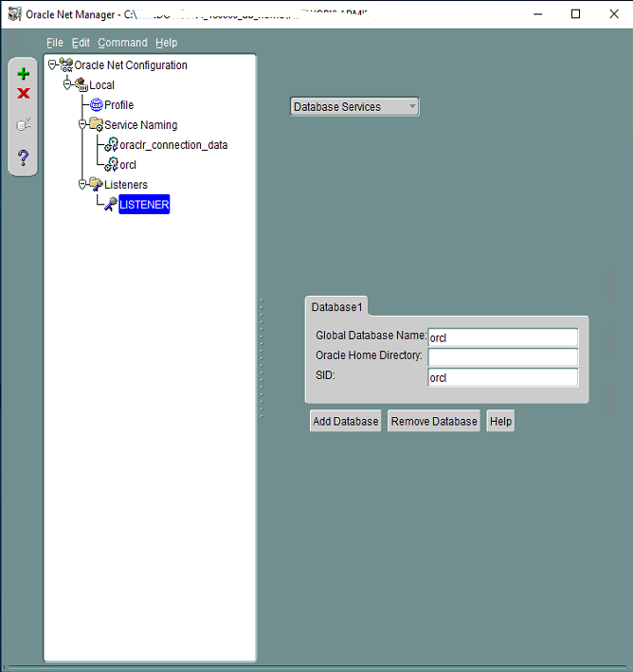Select the orcl service entry
Viewport: 633px width, 672px height.
pyautogui.click(x=128, y=165)
